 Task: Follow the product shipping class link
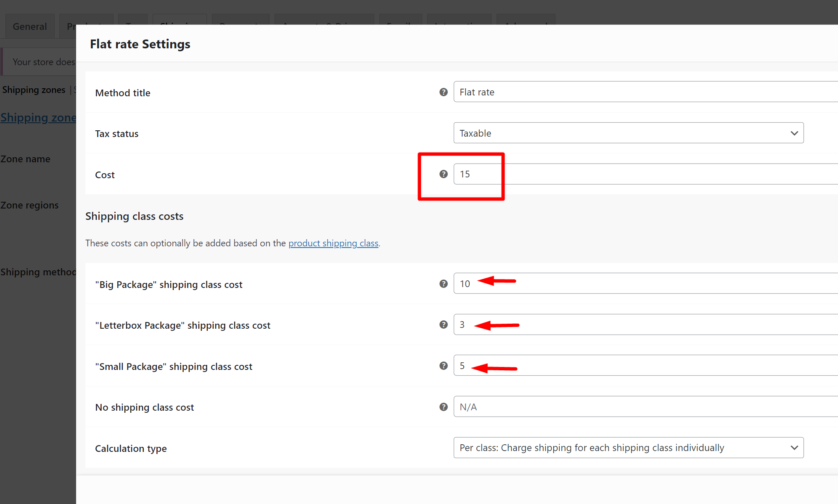click(333, 243)
